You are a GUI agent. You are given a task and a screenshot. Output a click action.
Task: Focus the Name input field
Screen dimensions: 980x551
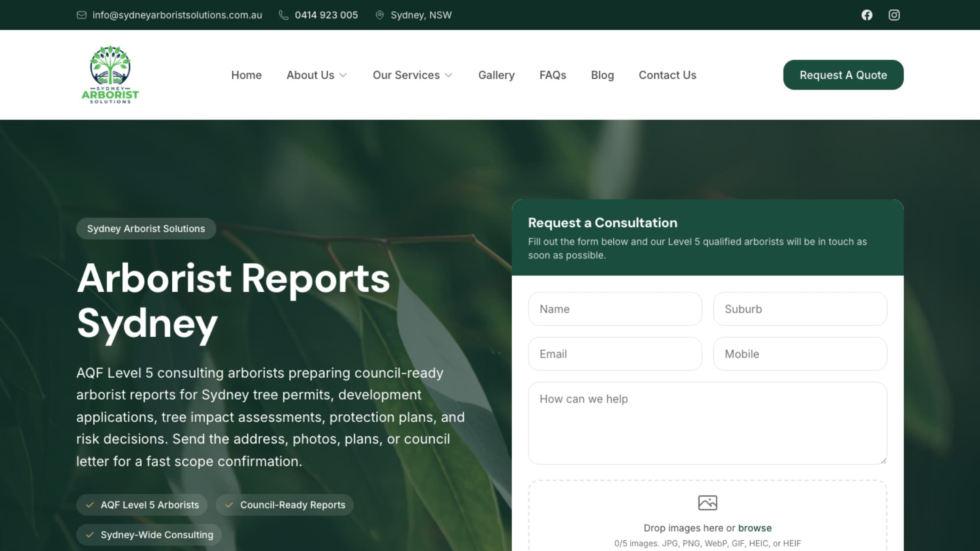coord(615,309)
